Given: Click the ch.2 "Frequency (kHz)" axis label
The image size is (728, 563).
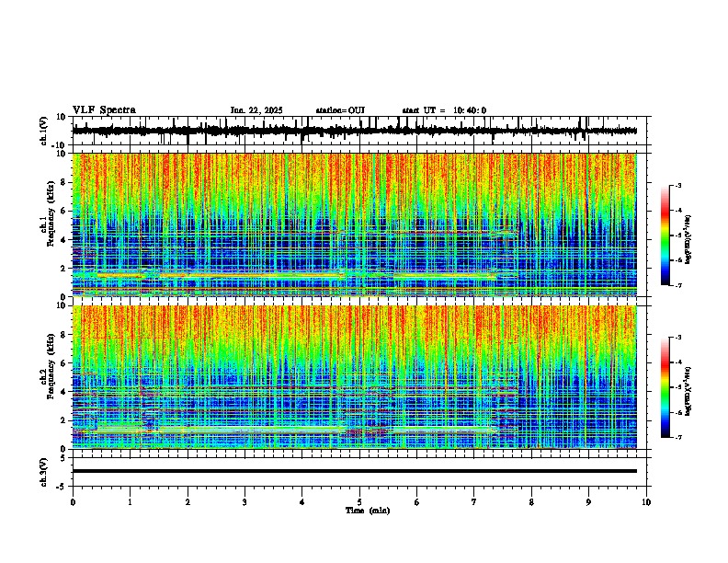Looking at the screenshot, I should click(x=51, y=366).
